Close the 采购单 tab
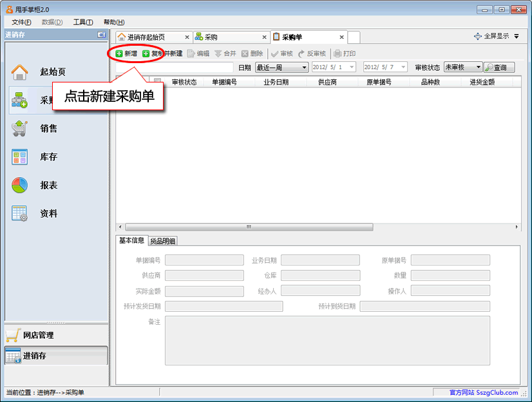 tap(341, 37)
